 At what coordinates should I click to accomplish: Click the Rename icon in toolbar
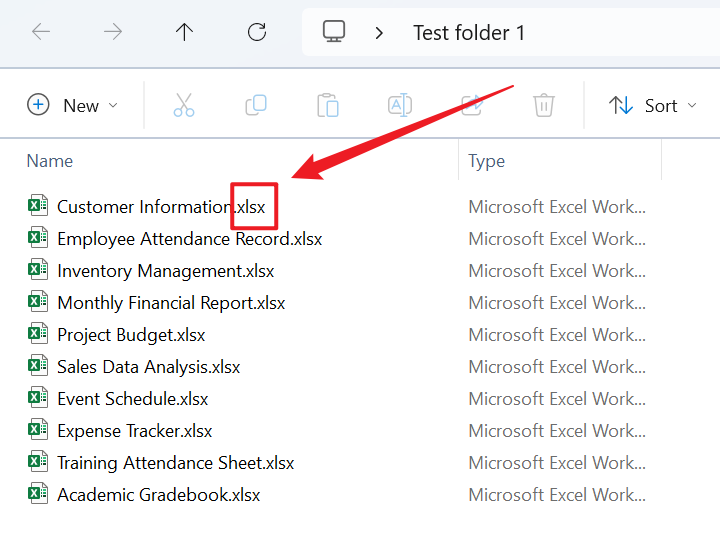(400, 105)
